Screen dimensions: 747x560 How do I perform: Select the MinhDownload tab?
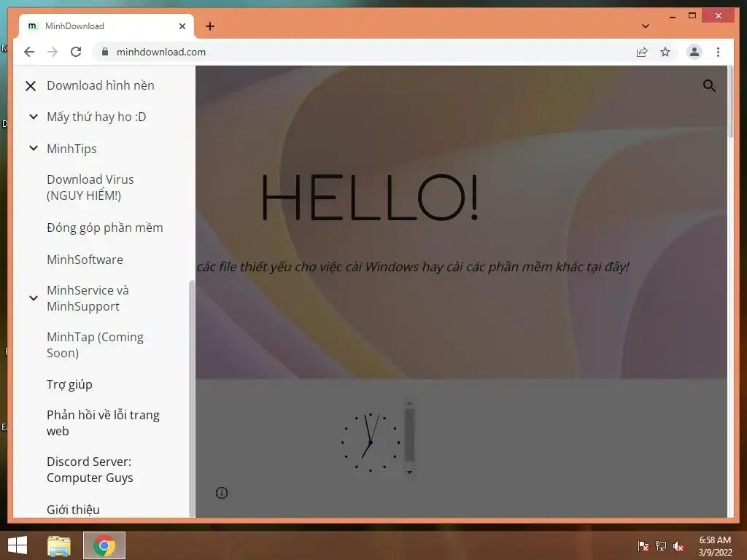[x=107, y=26]
